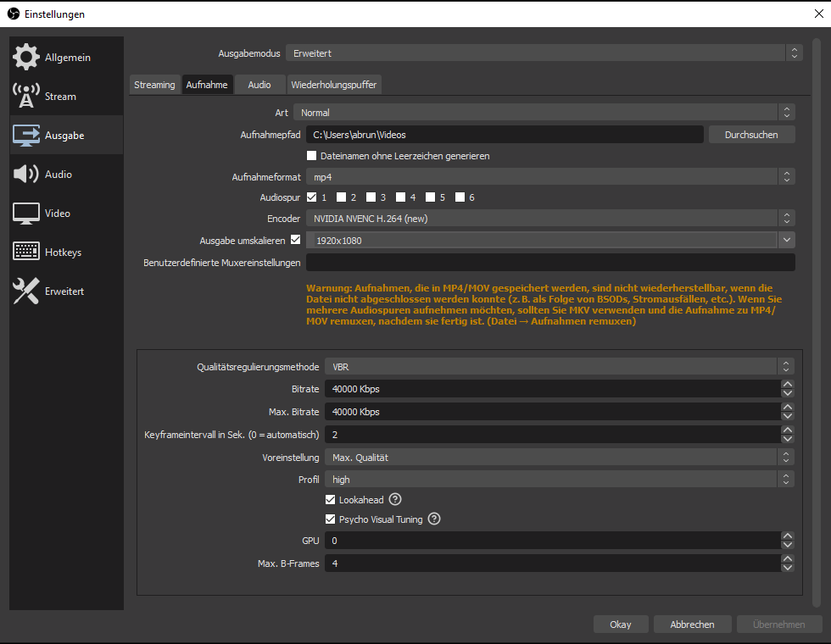Click the GPU value field
This screenshot has width=831, height=644.
pyautogui.click(x=553, y=541)
